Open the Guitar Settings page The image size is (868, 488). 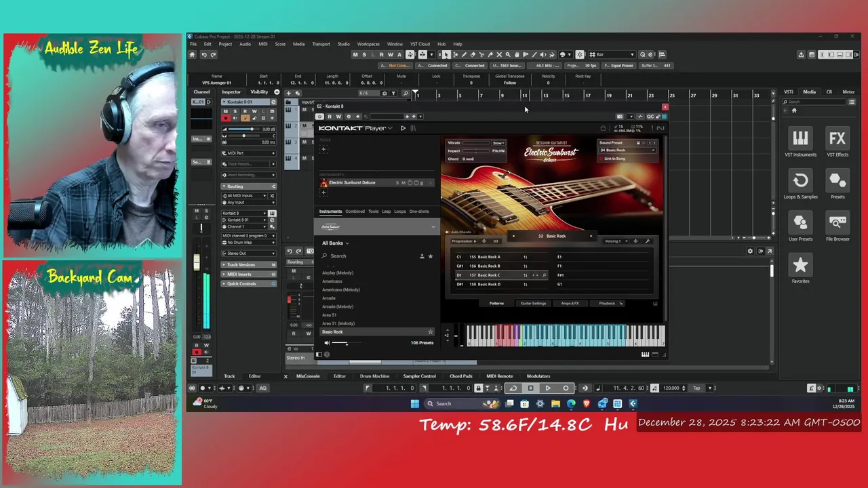(533, 304)
